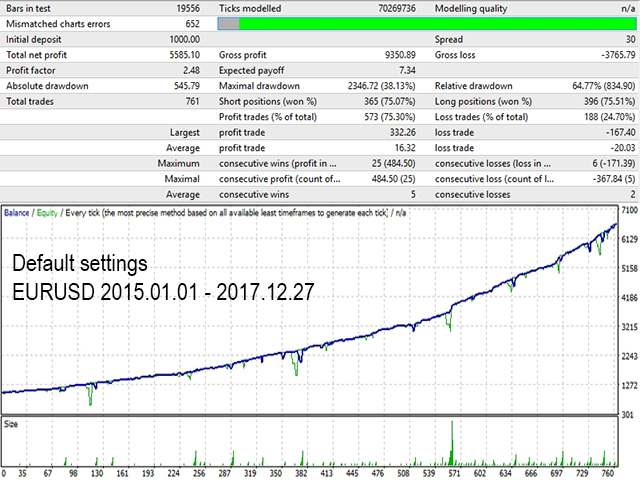Viewport: 640px width, 480px height.
Task: Select Long positions value 396 (75.51%)
Action: click(x=609, y=101)
